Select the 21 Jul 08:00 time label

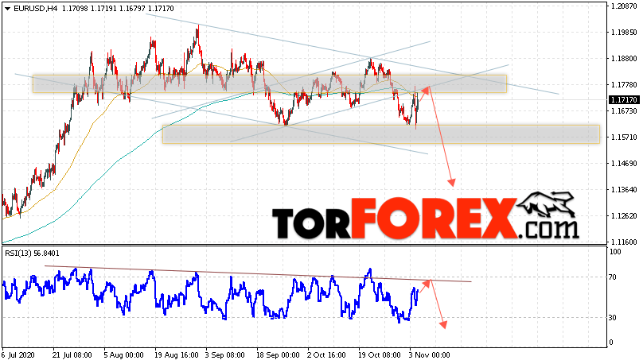(x=72, y=355)
